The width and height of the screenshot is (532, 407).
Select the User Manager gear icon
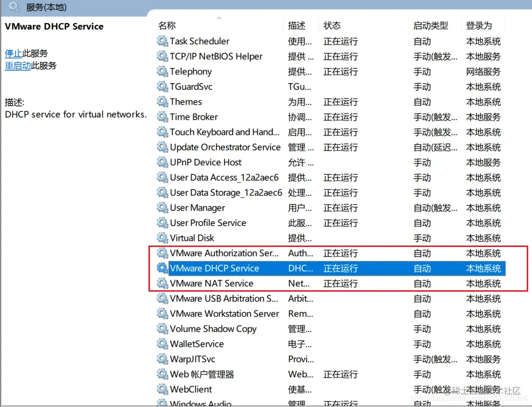point(162,208)
